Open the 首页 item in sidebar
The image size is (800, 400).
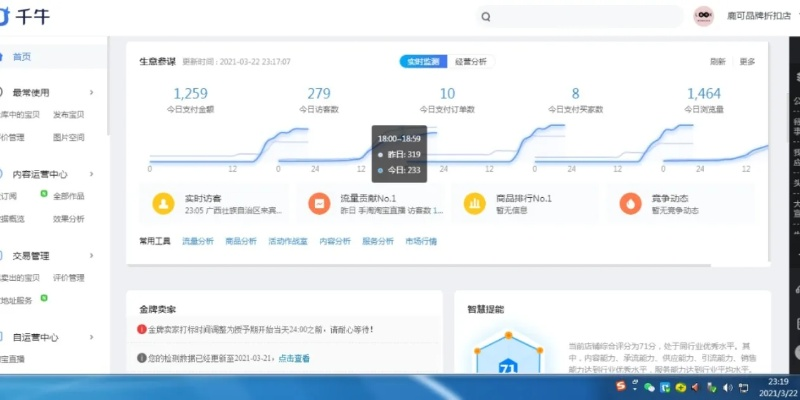(x=20, y=57)
